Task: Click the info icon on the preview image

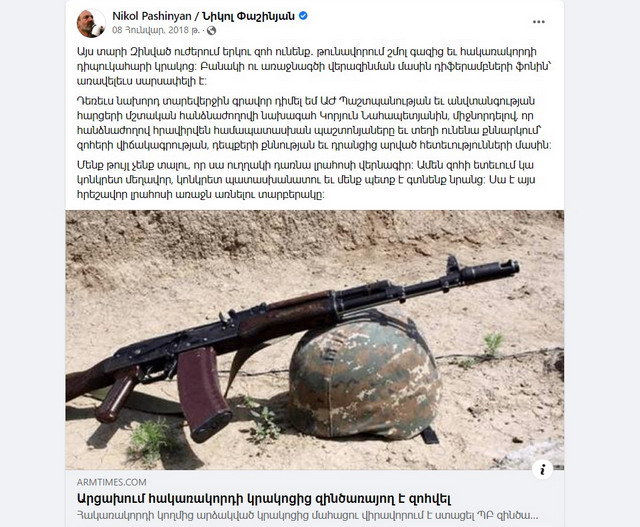Action: tap(542, 469)
